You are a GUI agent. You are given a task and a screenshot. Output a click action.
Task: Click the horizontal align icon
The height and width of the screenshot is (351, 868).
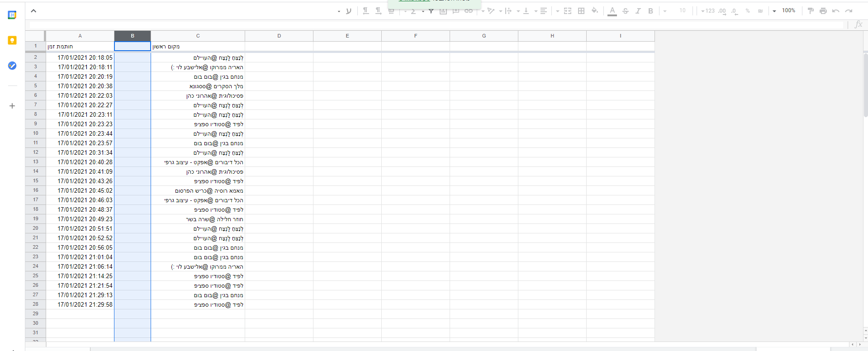point(544,11)
